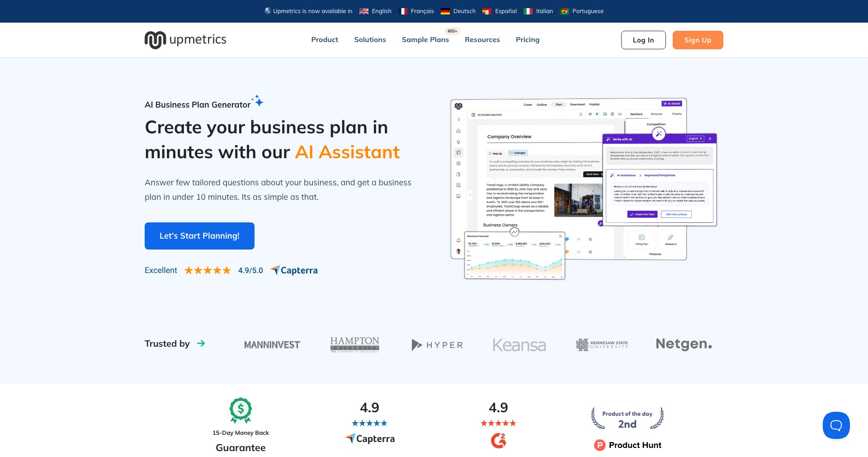Go to the Pricing page
The height and width of the screenshot is (457, 868).
pyautogui.click(x=528, y=40)
